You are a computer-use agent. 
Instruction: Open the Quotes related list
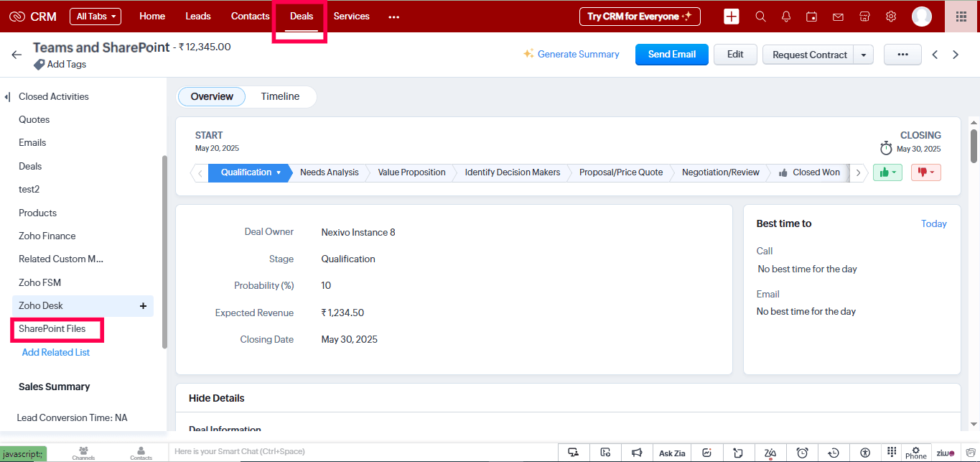[x=34, y=120]
